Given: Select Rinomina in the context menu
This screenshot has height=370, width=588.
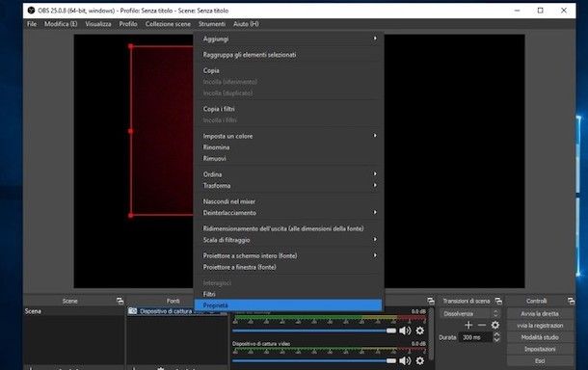Looking at the screenshot, I should click(289, 147).
